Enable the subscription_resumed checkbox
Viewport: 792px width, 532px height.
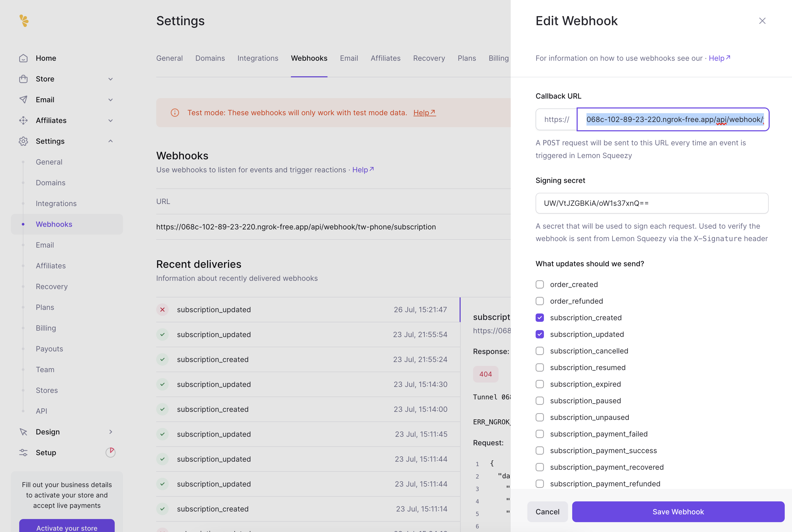point(540,367)
